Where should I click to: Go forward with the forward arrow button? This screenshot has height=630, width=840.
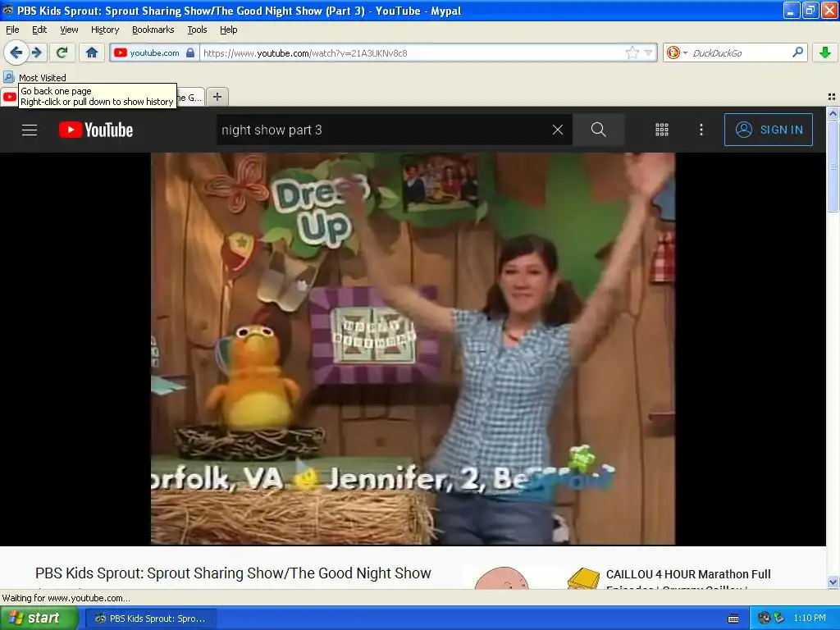pyautogui.click(x=37, y=52)
